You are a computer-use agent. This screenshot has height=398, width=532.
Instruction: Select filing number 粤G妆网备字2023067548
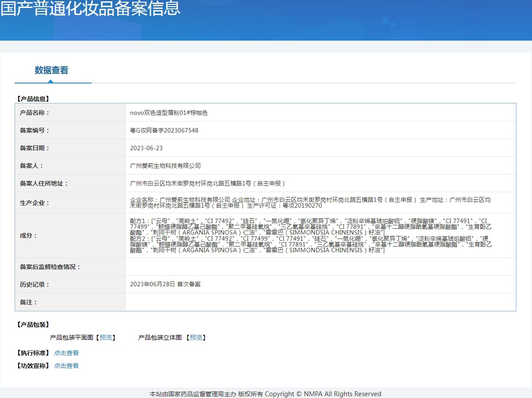tap(164, 130)
